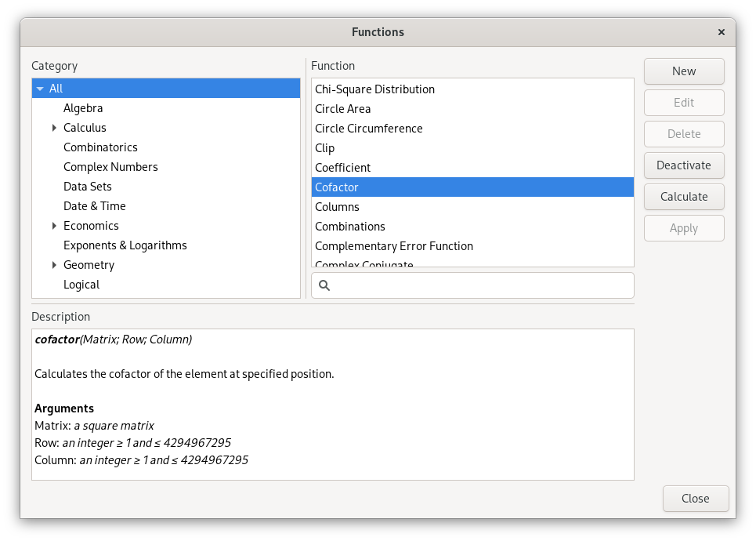The image size is (756, 541).
Task: Select the Complex Numbers category
Action: tap(110, 166)
